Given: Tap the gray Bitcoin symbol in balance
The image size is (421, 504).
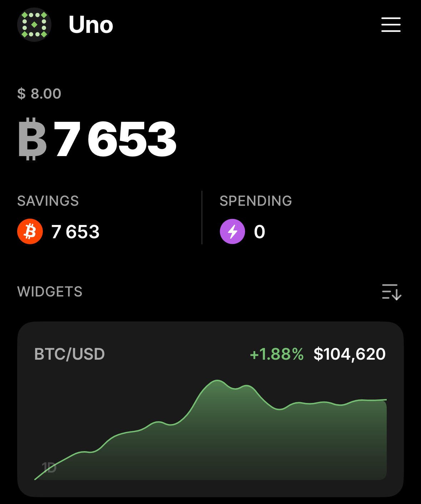Looking at the screenshot, I should click(x=32, y=139).
